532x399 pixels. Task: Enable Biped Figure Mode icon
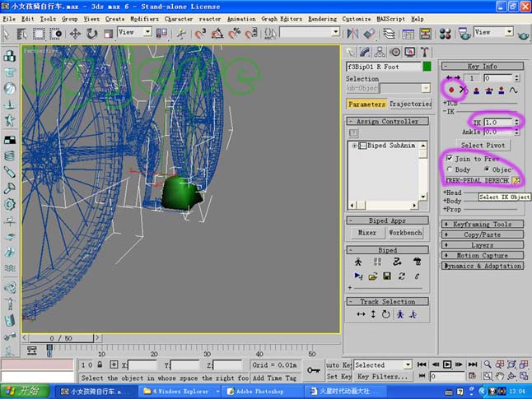pos(358,262)
